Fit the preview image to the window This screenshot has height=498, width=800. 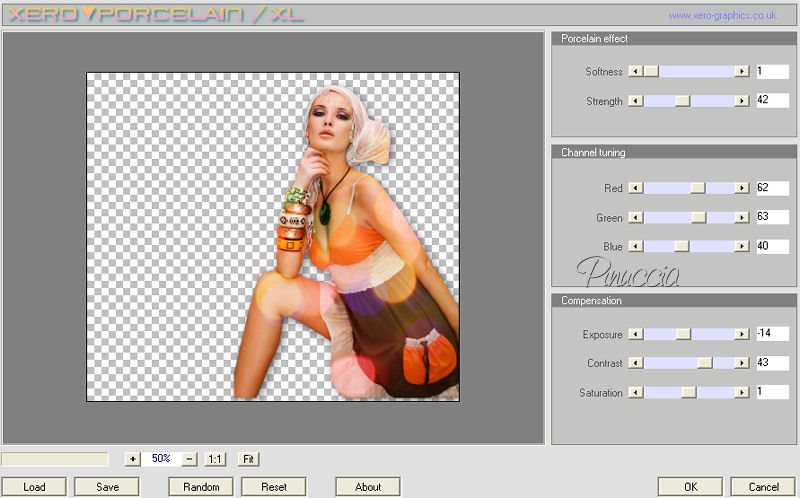tap(248, 459)
